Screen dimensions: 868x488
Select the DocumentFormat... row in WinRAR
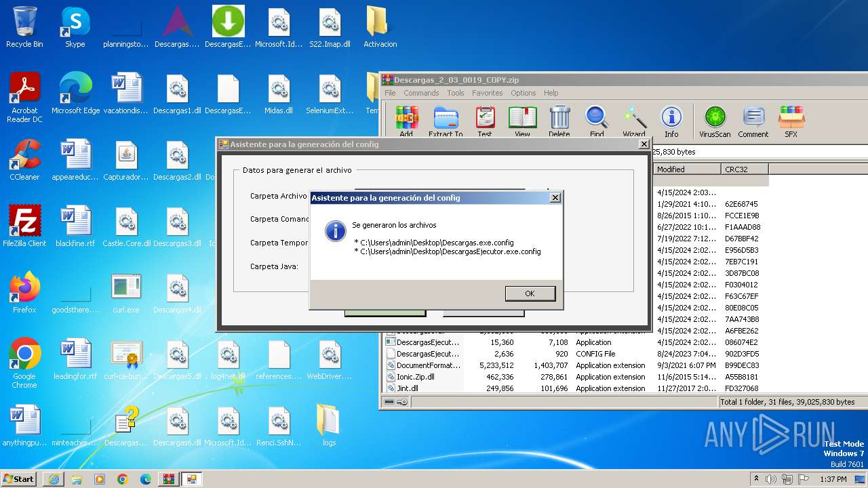(x=576, y=365)
